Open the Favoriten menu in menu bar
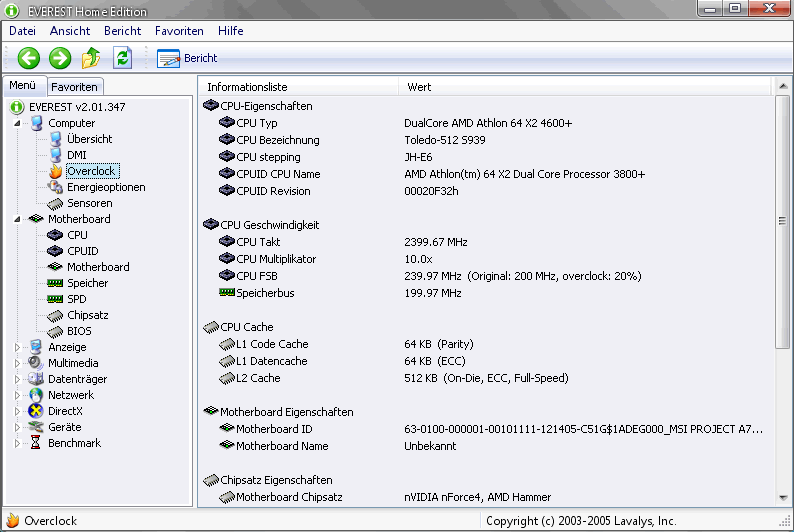The height and width of the screenshot is (532, 794). 179,31
